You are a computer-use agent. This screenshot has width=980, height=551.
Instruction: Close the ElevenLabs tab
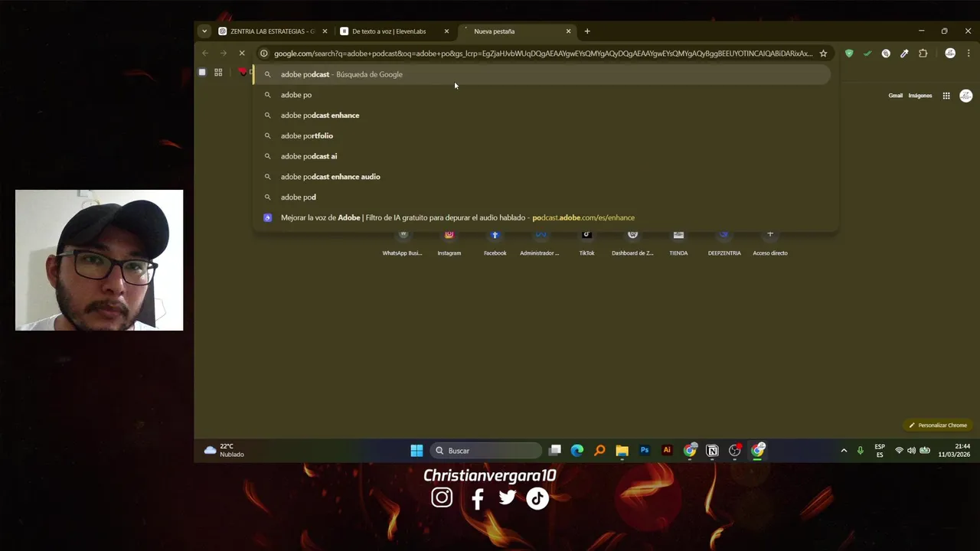pyautogui.click(x=446, y=31)
